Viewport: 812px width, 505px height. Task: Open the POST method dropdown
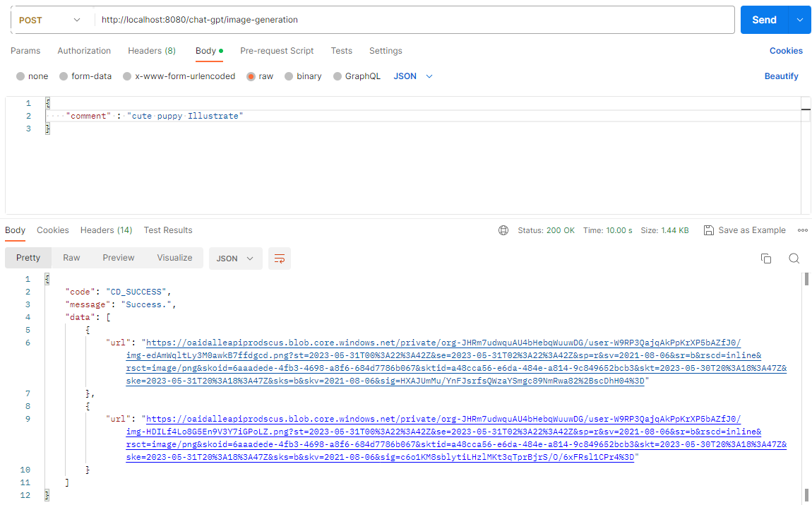(49, 20)
